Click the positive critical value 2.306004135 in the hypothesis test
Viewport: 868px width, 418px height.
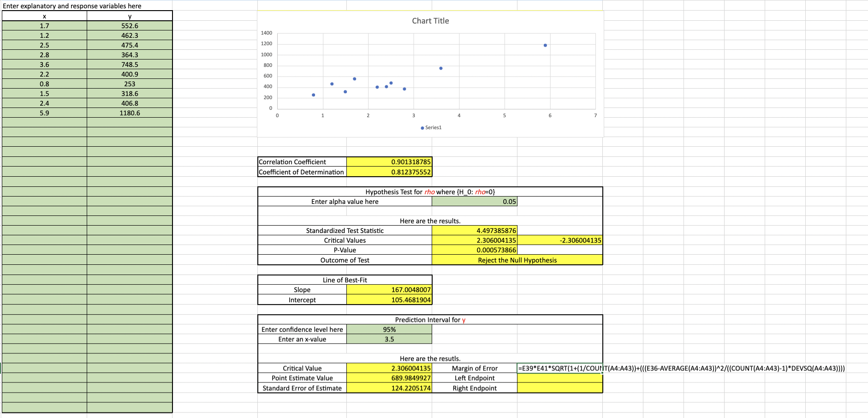[475, 240]
